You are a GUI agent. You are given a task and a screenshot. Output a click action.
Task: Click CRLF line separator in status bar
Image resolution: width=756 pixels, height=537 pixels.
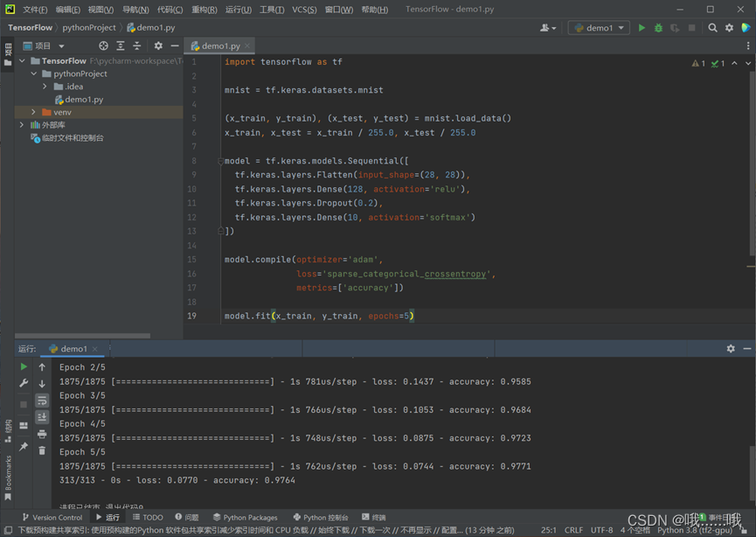tap(573, 530)
